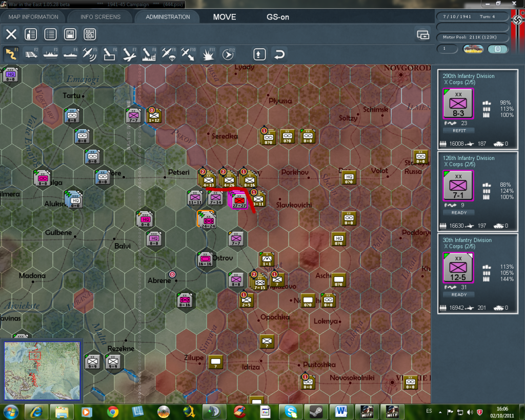Select Bomb Unit mode (F6) icon
This screenshot has width=525, height=420.
tap(110, 54)
